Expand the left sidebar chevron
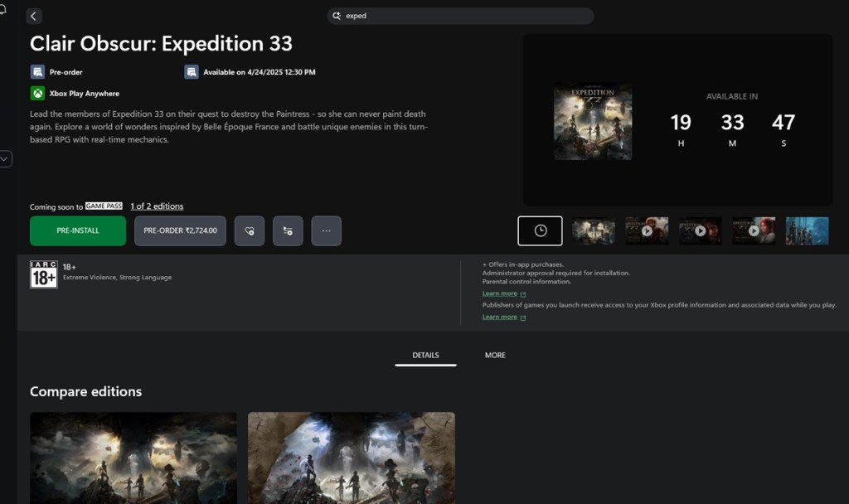849x504 pixels. (5, 158)
